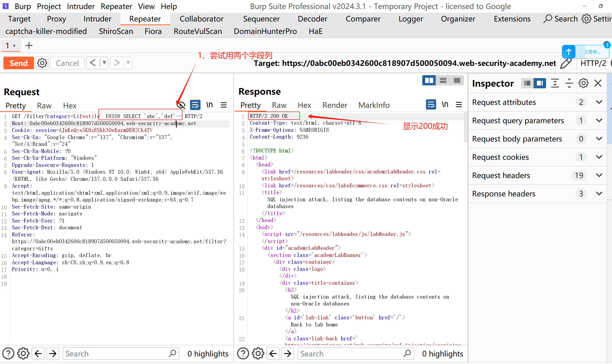Image resolution: width=612 pixels, height=364 pixels.
Task: Expand the Request cookies section
Action: [x=599, y=157]
